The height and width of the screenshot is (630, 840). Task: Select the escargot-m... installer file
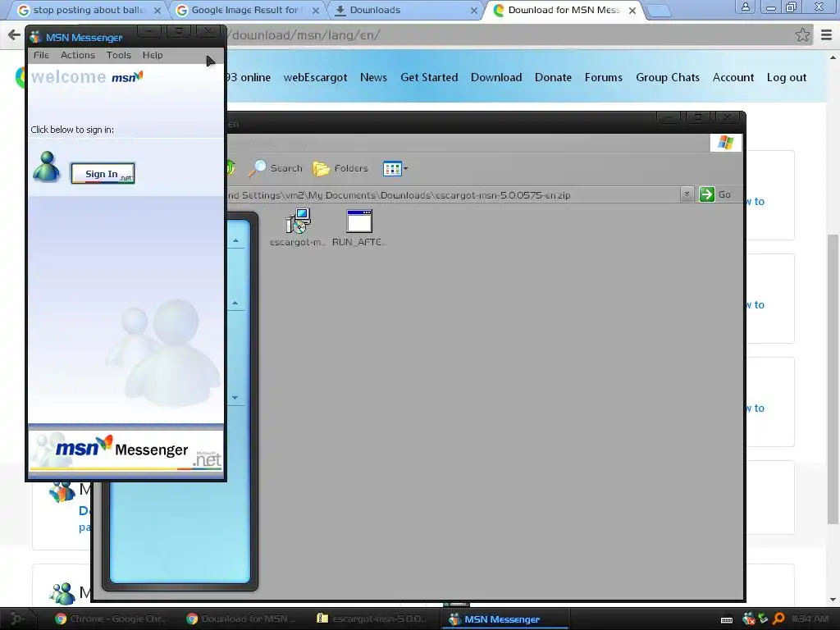click(298, 228)
